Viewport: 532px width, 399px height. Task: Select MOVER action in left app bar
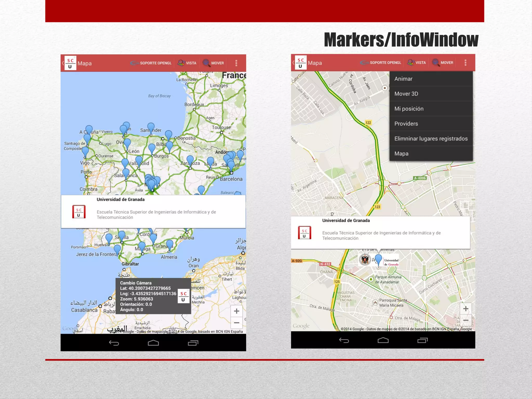tap(213, 63)
